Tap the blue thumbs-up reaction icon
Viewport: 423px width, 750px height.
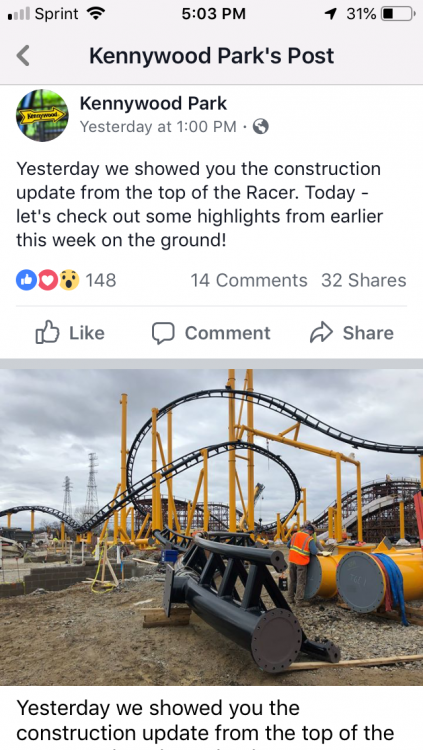pyautogui.click(x=26, y=280)
